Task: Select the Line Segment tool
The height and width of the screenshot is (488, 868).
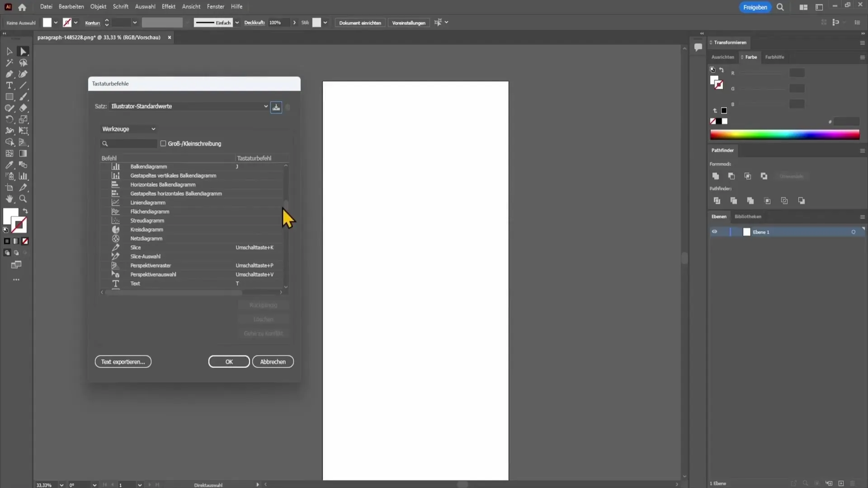Action: 23,85
